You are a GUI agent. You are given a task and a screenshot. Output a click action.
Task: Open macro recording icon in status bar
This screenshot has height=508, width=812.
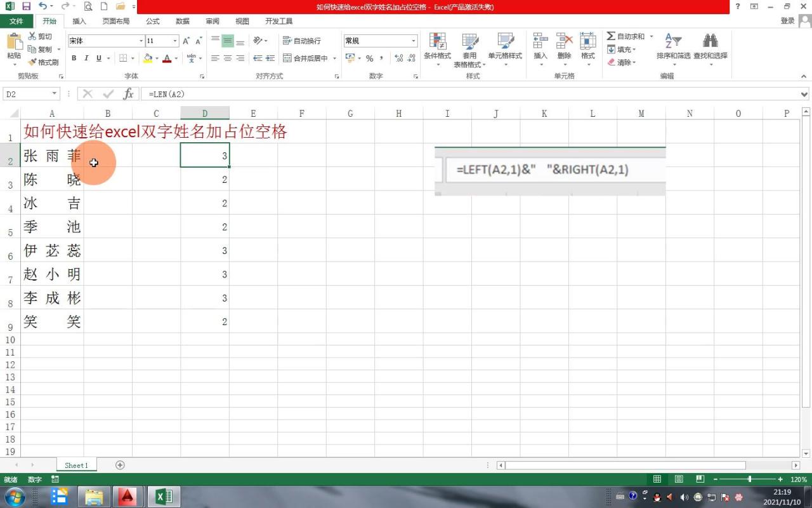coord(55,479)
